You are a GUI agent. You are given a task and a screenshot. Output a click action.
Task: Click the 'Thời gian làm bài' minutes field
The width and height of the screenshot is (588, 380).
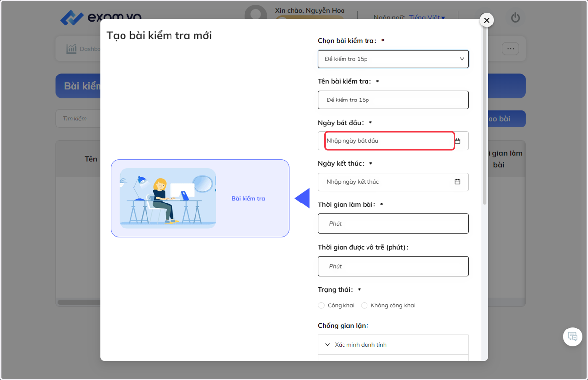pos(393,224)
